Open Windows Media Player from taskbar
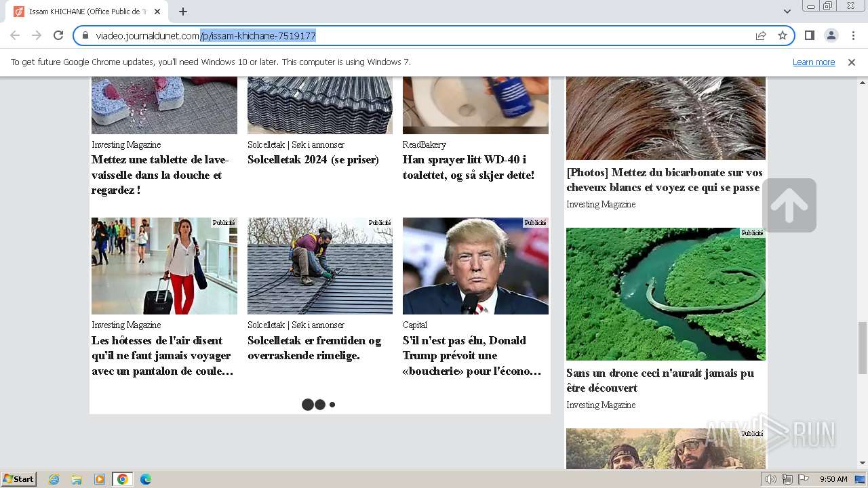Screen dimensions: 868x488 click(x=100, y=479)
